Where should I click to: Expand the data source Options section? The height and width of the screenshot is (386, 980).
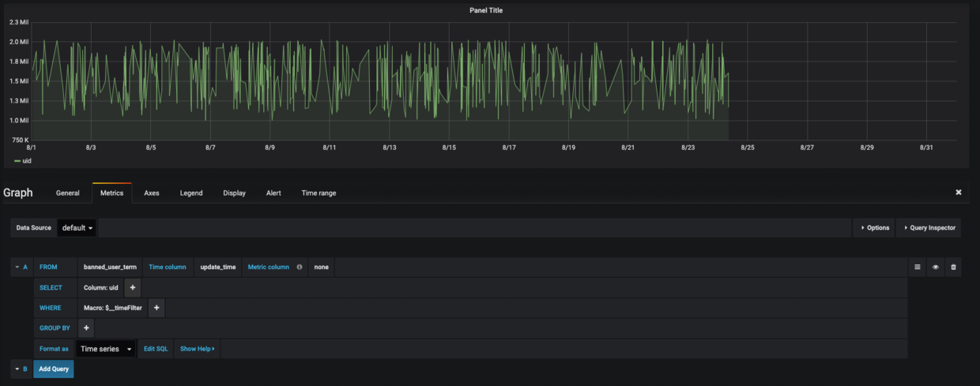[x=873, y=227]
